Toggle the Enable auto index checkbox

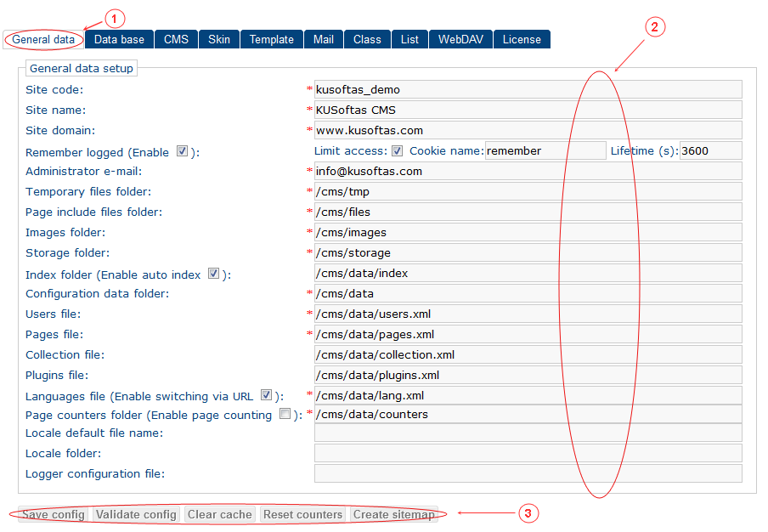coord(213,274)
